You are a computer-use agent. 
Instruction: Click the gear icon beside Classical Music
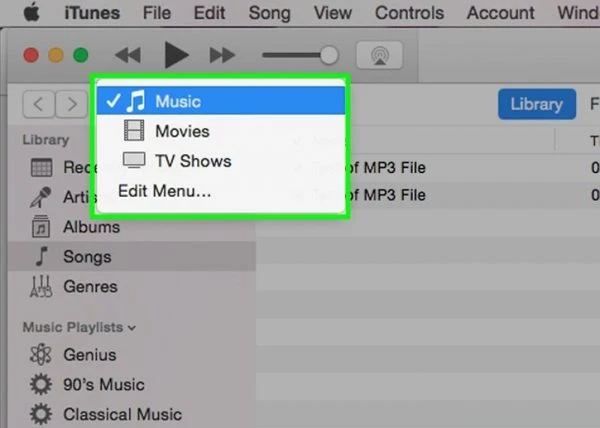point(41,414)
